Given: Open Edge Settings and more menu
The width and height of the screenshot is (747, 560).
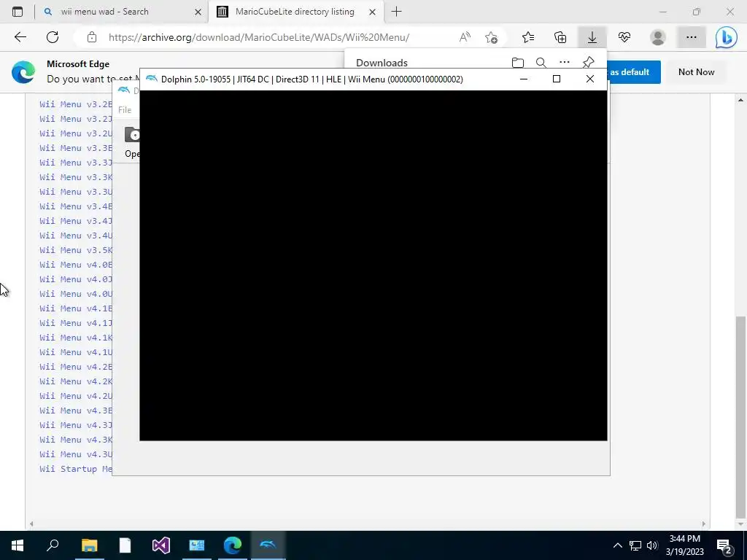Looking at the screenshot, I should click(x=692, y=37).
